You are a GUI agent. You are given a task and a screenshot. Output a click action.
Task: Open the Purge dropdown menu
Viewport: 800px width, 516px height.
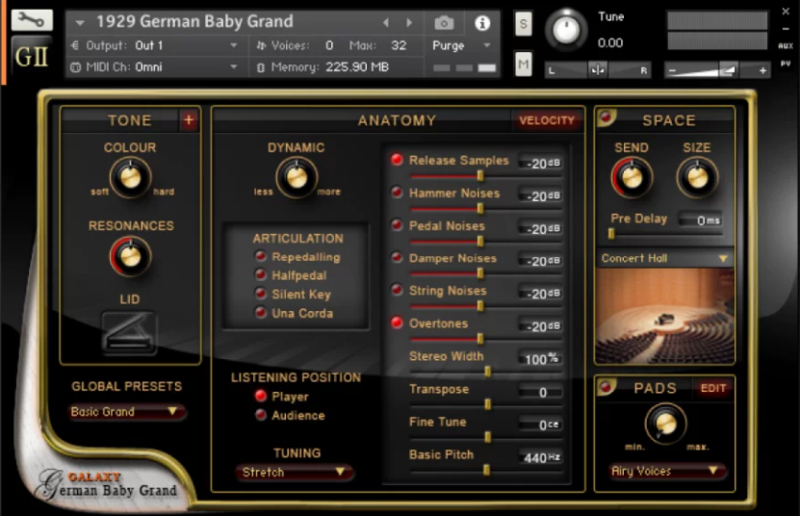pos(461,45)
